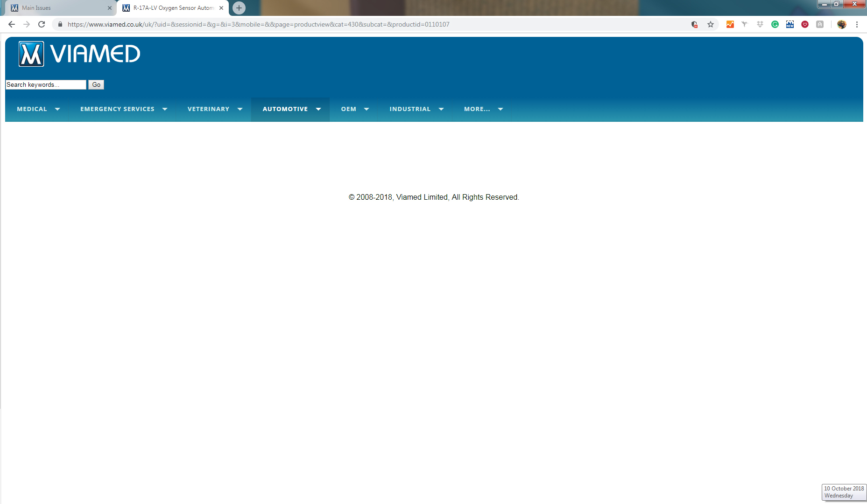The height and width of the screenshot is (504, 867).
Task: Click the Viamed logo
Action: (79, 54)
